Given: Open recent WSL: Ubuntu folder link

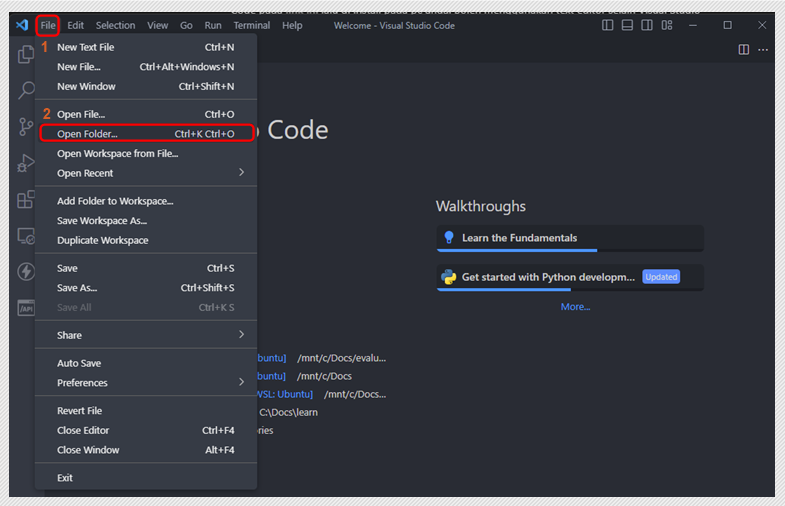Looking at the screenshot, I should pyautogui.click(x=284, y=394).
